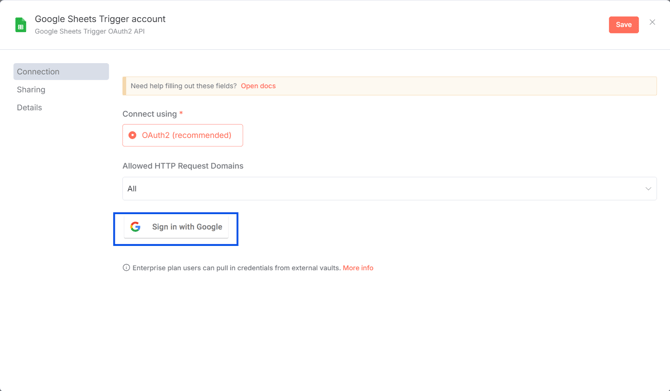Image resolution: width=670 pixels, height=391 pixels.
Task: Click the info icon beside Enterprise plan note
Action: click(126, 268)
